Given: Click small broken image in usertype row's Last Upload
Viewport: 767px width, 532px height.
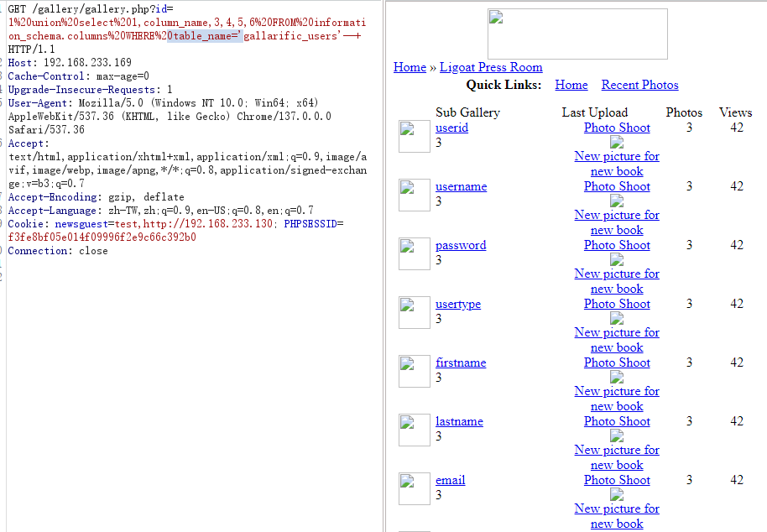Looking at the screenshot, I should click(x=616, y=318).
